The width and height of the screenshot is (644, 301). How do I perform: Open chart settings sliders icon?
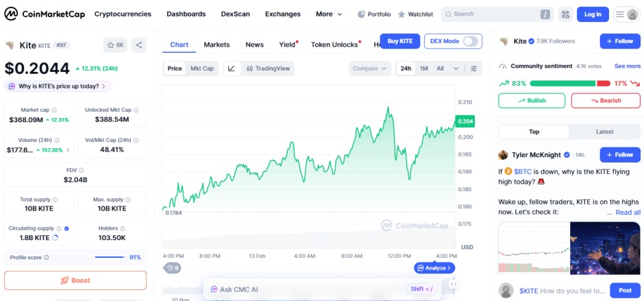pyautogui.click(x=473, y=69)
